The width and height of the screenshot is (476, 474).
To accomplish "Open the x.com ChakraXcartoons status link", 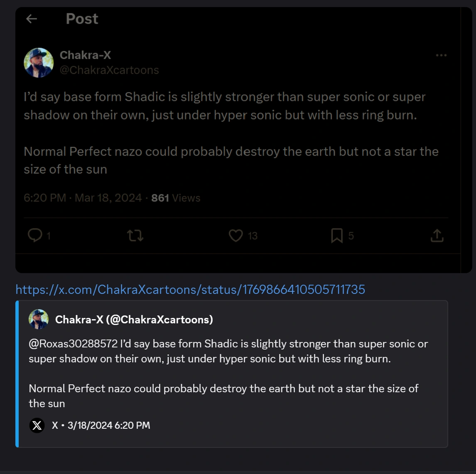I will [x=190, y=289].
